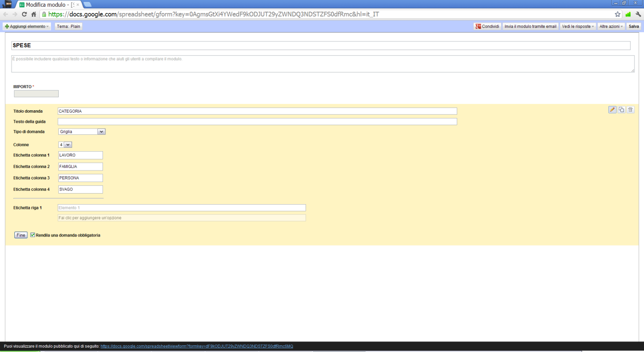Click the form description text area
Image resolution: width=644 pixels, height=352 pixels.
(x=323, y=64)
